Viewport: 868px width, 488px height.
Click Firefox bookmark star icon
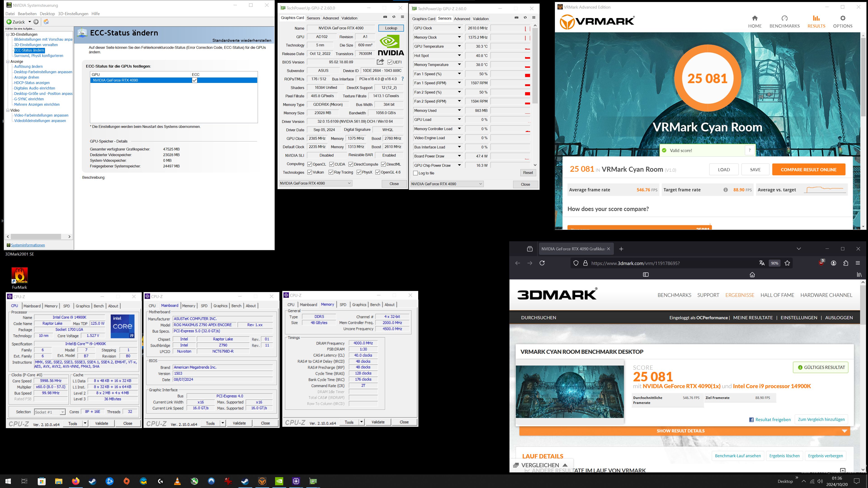tap(788, 263)
